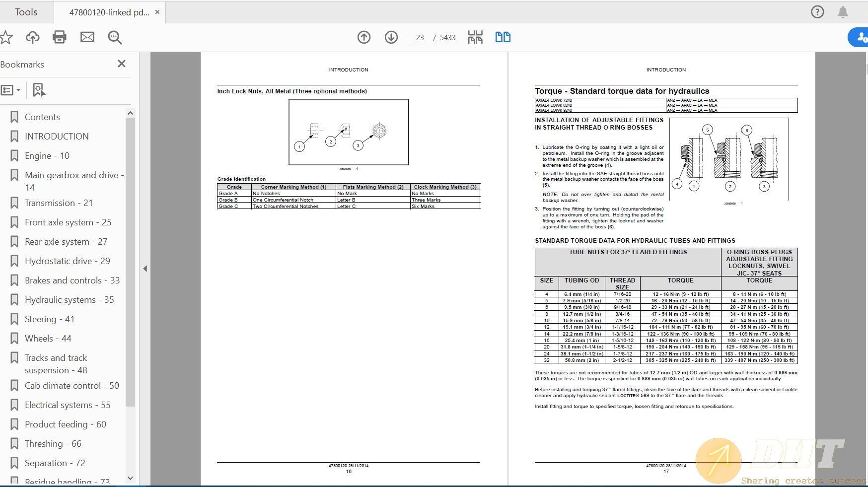Go to Steering - 41 bookmark
868x487 pixels.
tap(50, 319)
